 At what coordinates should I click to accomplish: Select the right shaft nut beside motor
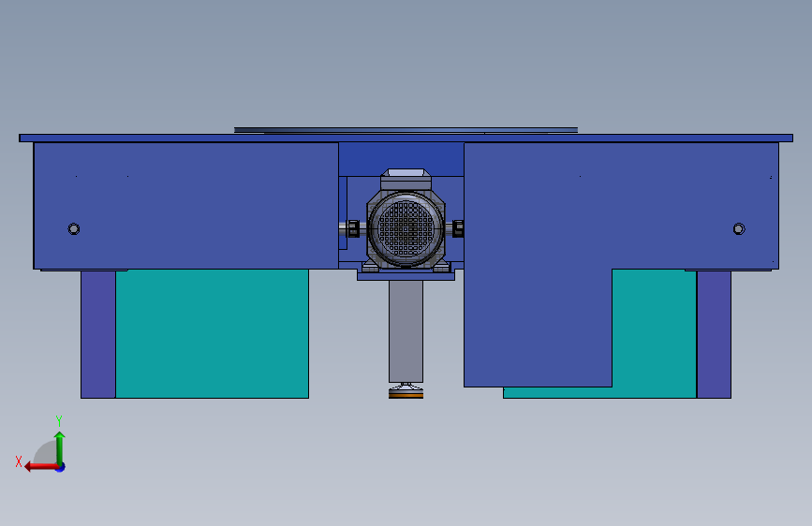pyautogui.click(x=458, y=228)
